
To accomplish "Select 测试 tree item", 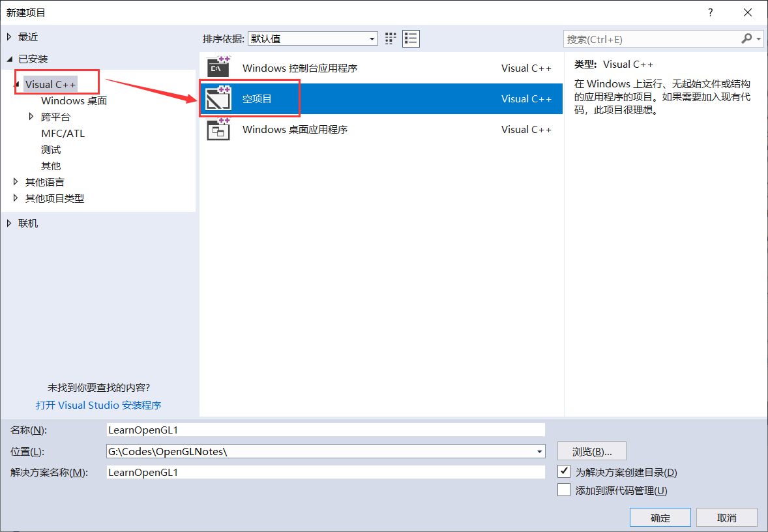I will [x=51, y=149].
